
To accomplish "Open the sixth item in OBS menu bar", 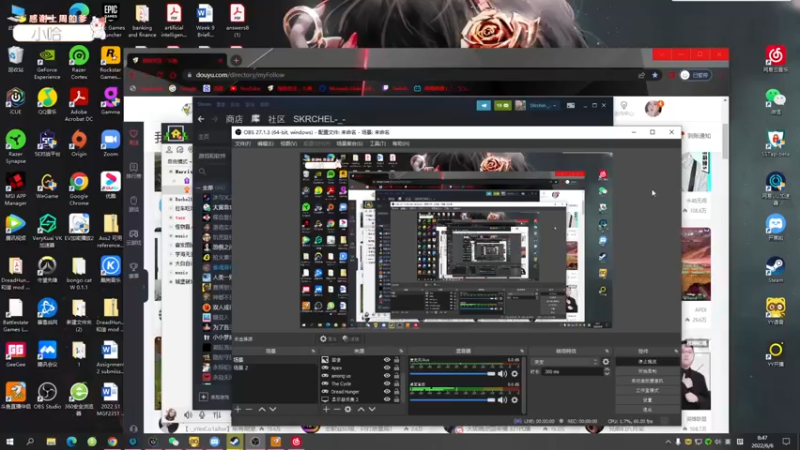I will pyautogui.click(x=378, y=144).
